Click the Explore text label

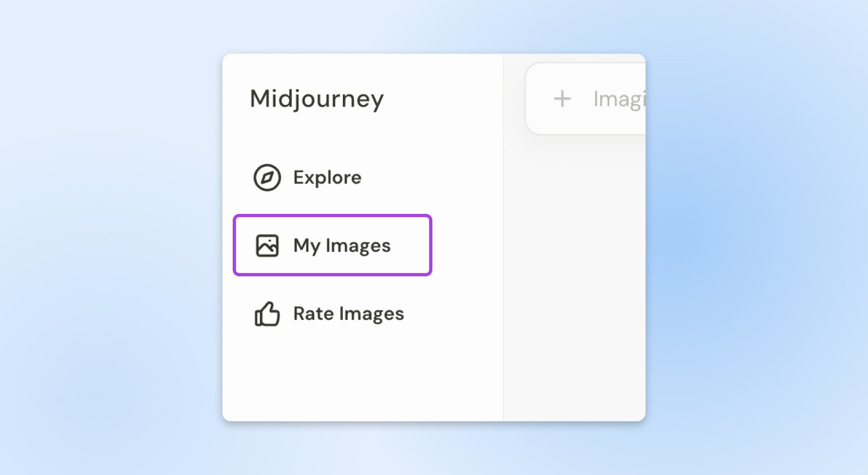[327, 178]
